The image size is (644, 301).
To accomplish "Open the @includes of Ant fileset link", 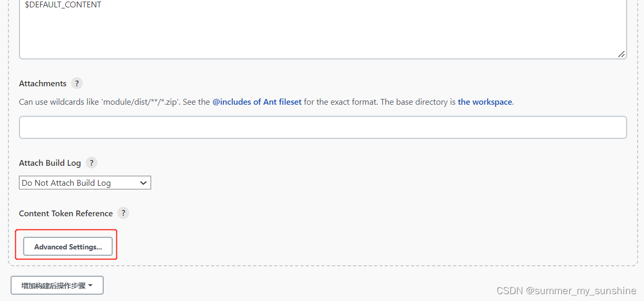I will click(257, 102).
